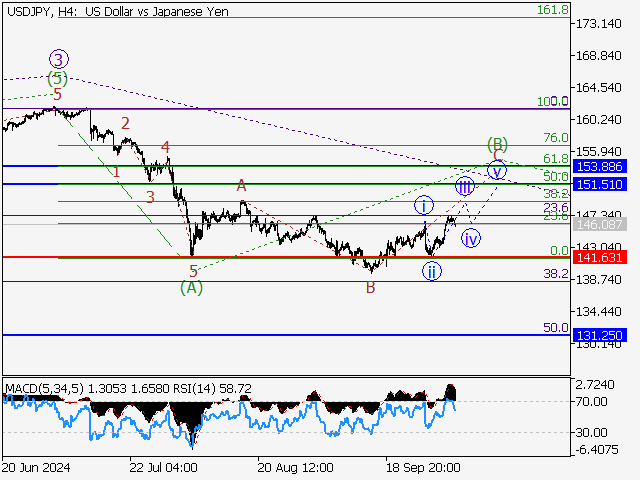The image size is (640, 480).
Task: Click the green (5) wave label
Action: (x=57, y=78)
